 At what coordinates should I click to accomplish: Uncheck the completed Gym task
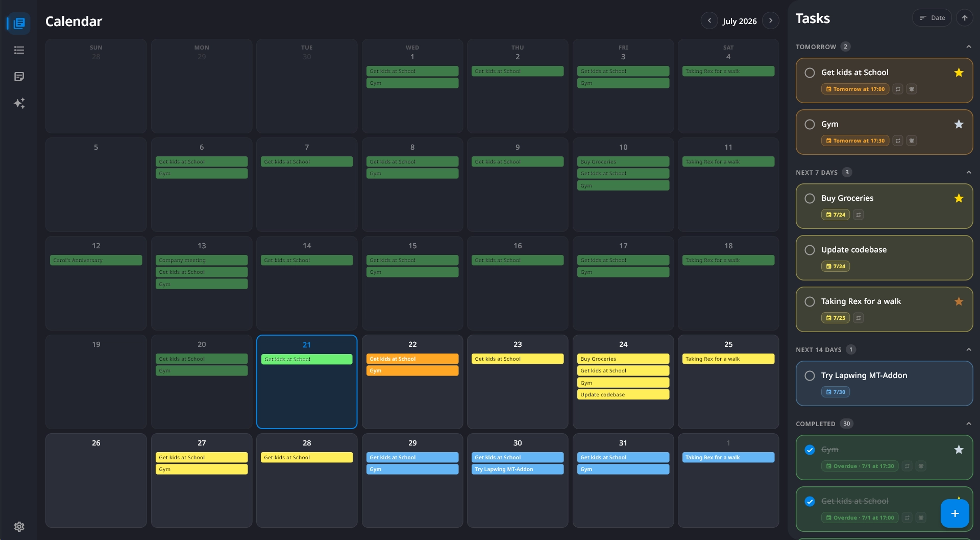point(810,450)
